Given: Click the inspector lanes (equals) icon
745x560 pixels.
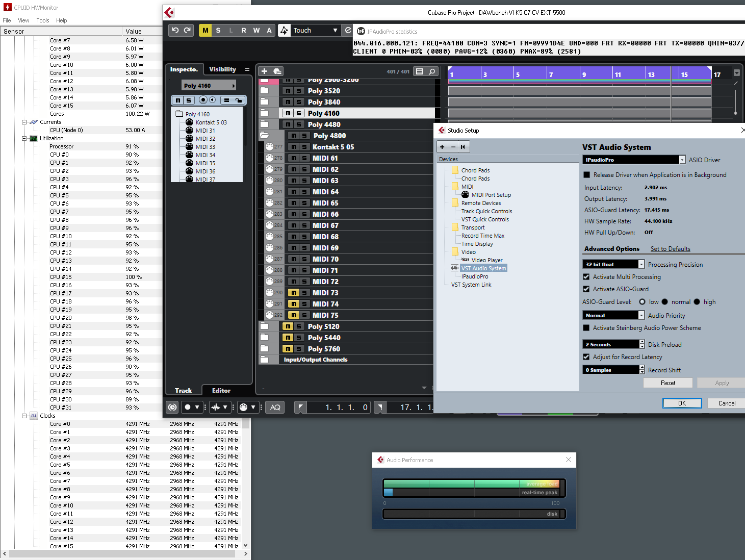Looking at the screenshot, I should [x=226, y=100].
